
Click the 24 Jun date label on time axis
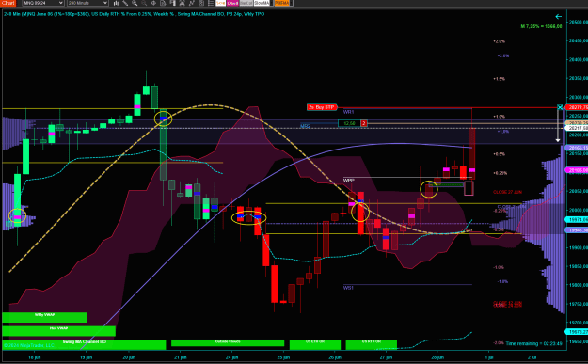tap(231, 357)
